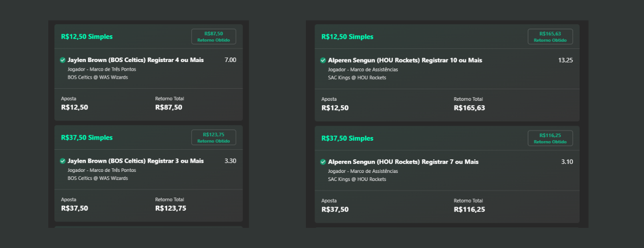The image size is (644, 248).
Task: Click the 3.10 odds on Sengun bet
Action: [x=567, y=162]
